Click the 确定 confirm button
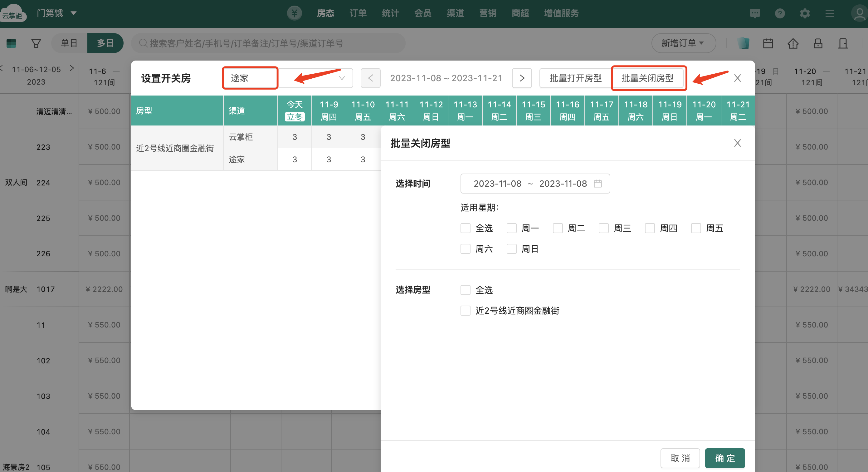Viewport: 868px width, 472px height. 724,458
